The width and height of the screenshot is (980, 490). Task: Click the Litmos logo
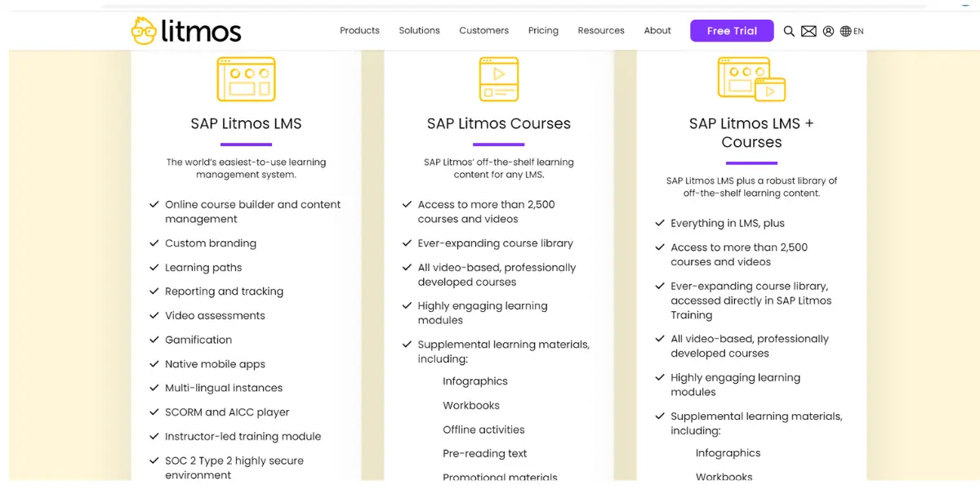point(186,31)
